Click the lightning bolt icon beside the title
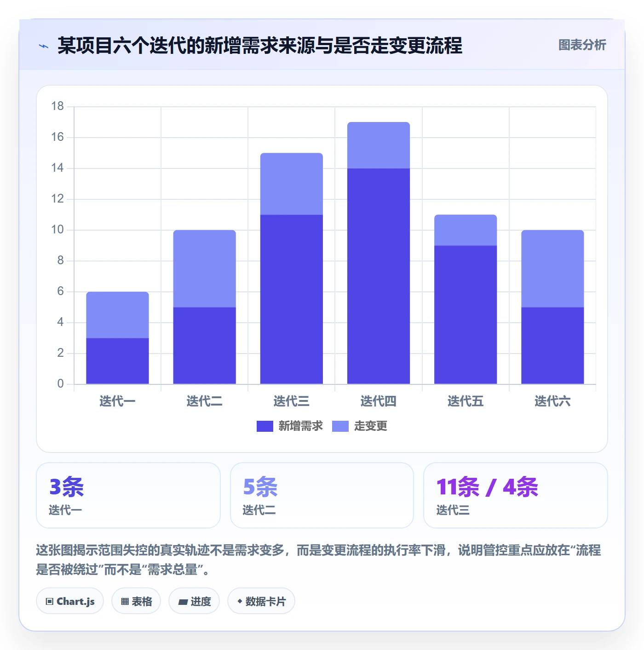 click(x=44, y=46)
